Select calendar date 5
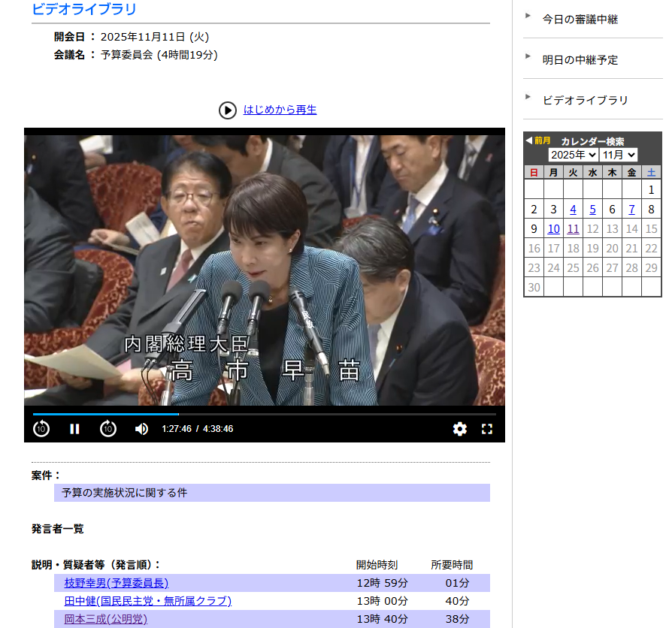The height and width of the screenshot is (628, 672). 593,210
